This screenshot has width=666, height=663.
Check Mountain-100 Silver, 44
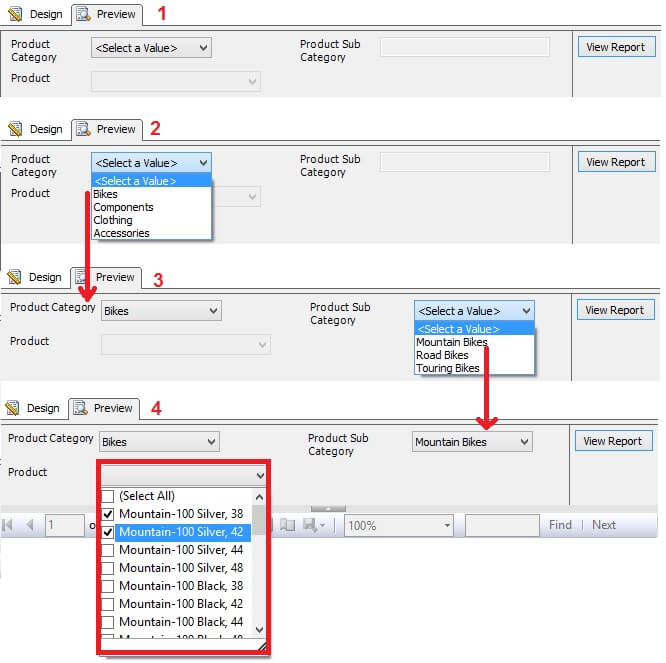pos(108,550)
